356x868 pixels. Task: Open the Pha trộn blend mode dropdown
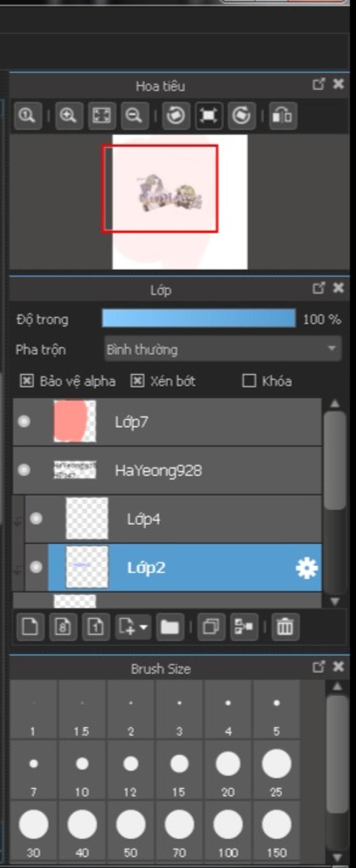[x=222, y=349]
